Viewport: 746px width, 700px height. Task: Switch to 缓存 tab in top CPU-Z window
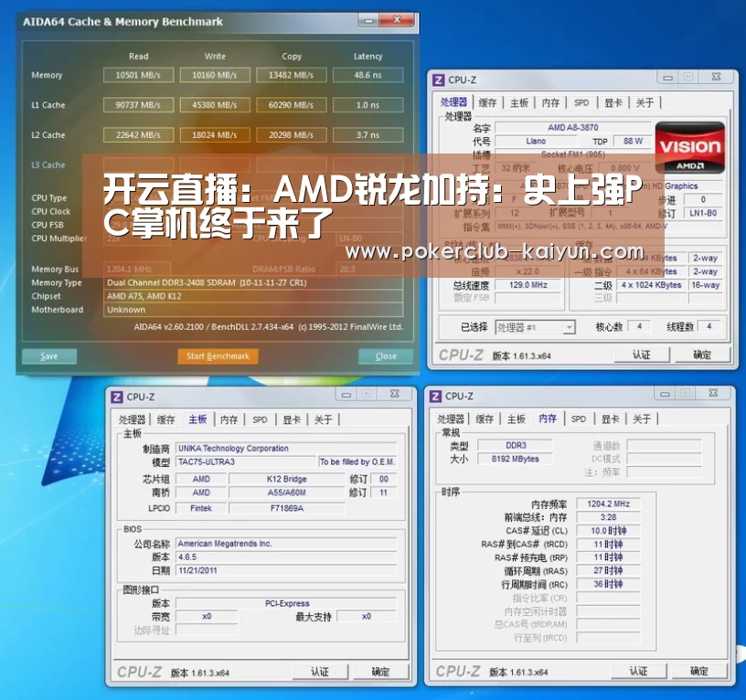coord(487,102)
